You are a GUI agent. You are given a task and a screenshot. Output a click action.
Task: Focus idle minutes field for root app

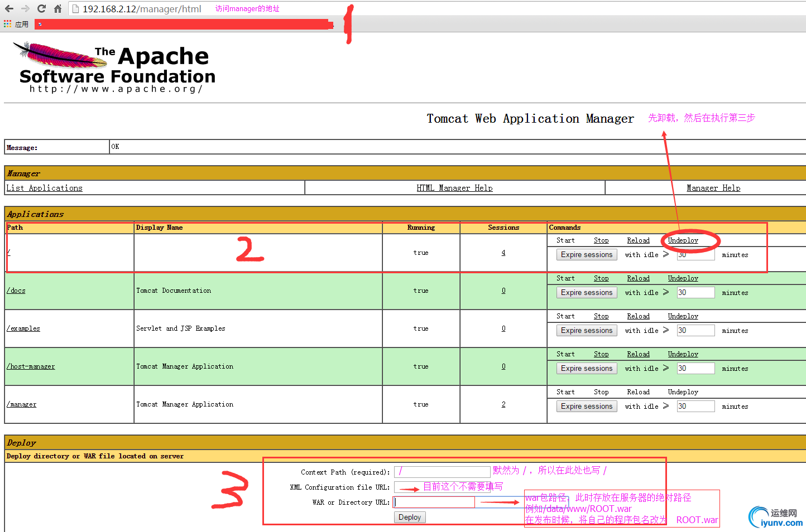[695, 255]
